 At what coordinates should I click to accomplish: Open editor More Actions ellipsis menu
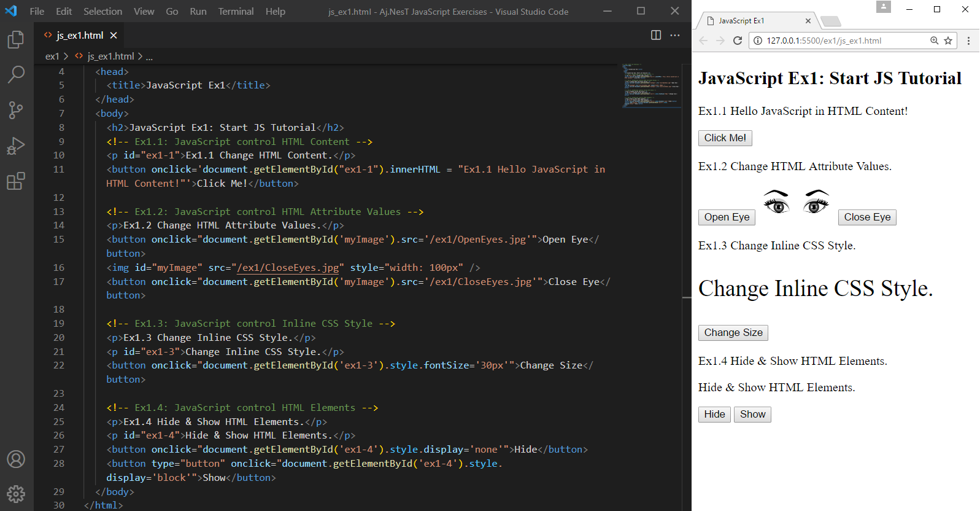(x=675, y=35)
